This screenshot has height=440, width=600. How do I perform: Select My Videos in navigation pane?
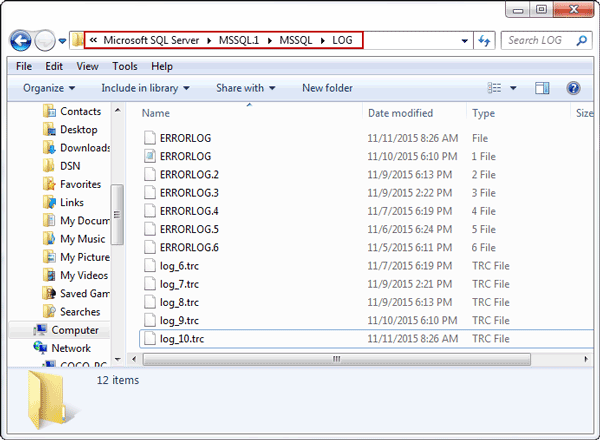75,275
